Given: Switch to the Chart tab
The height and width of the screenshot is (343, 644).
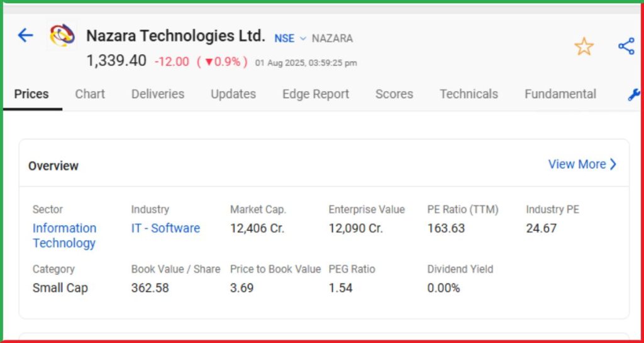Looking at the screenshot, I should click(90, 94).
